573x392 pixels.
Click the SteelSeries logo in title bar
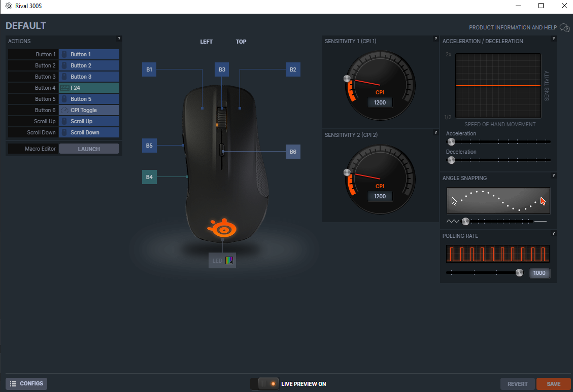coord(9,6)
